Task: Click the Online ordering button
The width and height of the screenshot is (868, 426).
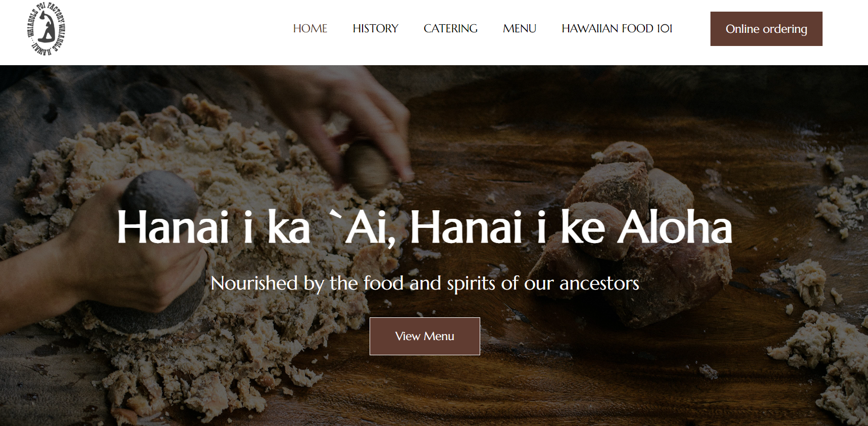Action: [766, 29]
